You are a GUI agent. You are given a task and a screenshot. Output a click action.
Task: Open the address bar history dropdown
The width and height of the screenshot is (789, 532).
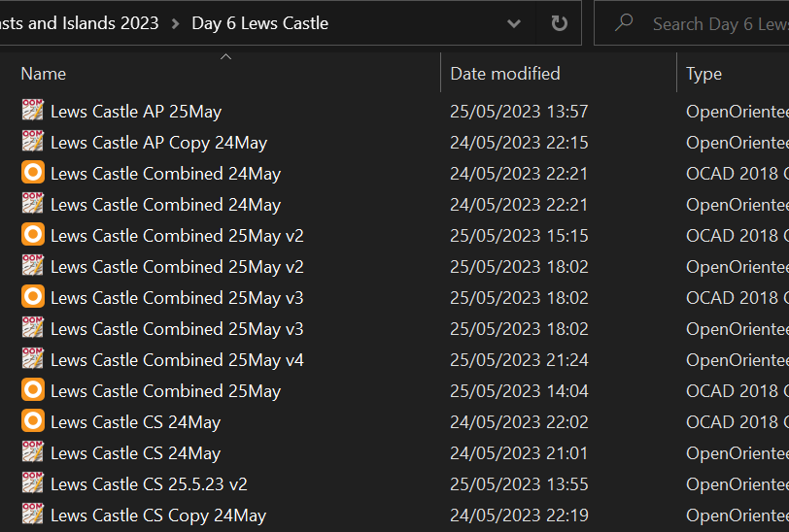coord(514,23)
